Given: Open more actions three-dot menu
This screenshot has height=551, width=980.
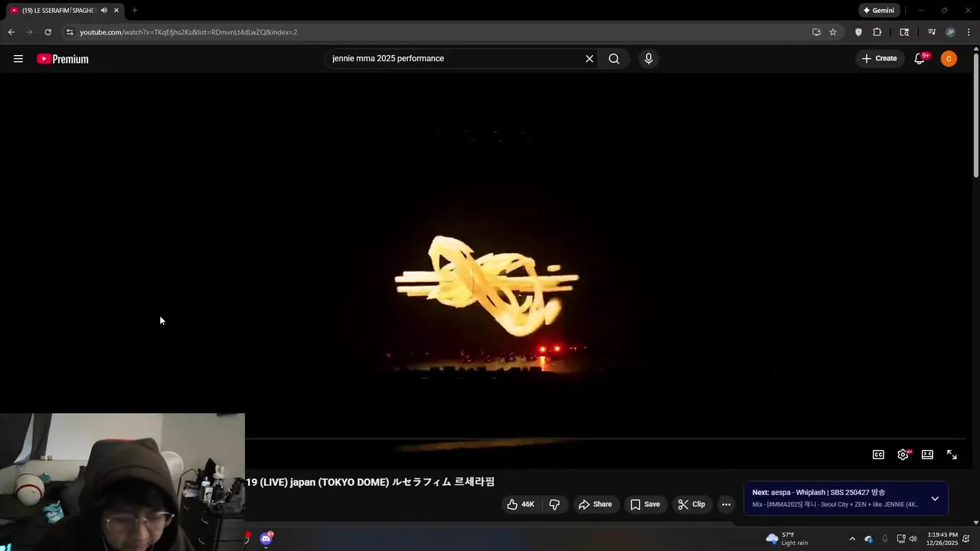Looking at the screenshot, I should [726, 504].
